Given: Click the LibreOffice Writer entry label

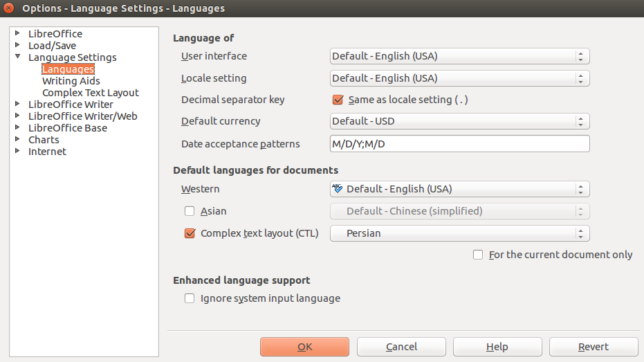Looking at the screenshot, I should [x=71, y=105].
